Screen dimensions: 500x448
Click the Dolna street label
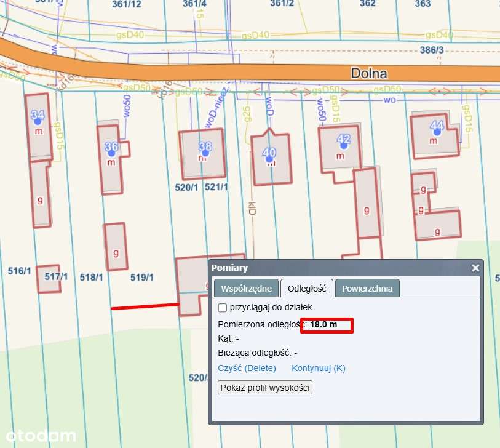[369, 73]
